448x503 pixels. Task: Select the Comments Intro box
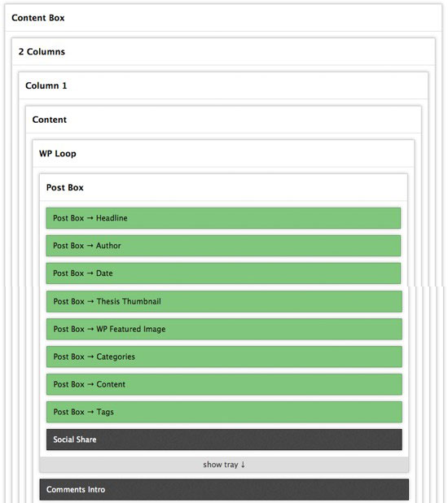coord(224,489)
